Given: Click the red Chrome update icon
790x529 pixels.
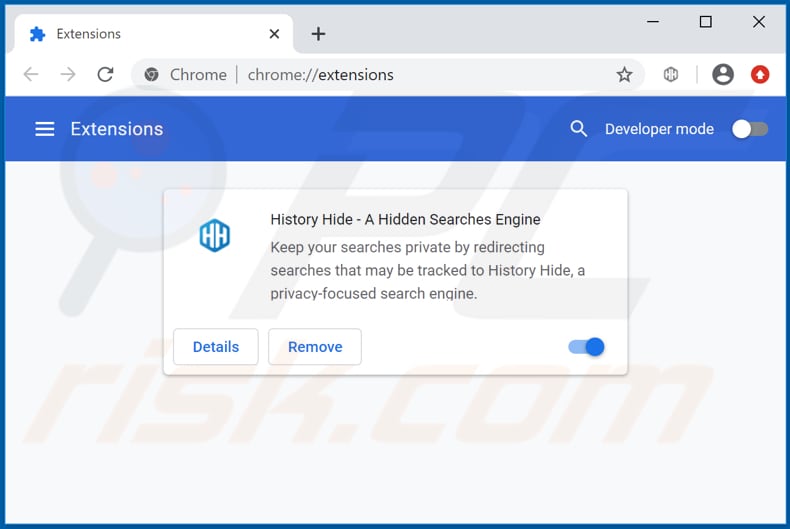Looking at the screenshot, I should (760, 75).
